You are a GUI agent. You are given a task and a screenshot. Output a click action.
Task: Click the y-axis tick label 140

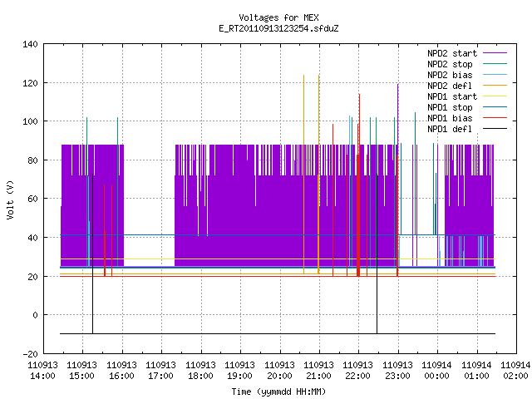(30, 44)
